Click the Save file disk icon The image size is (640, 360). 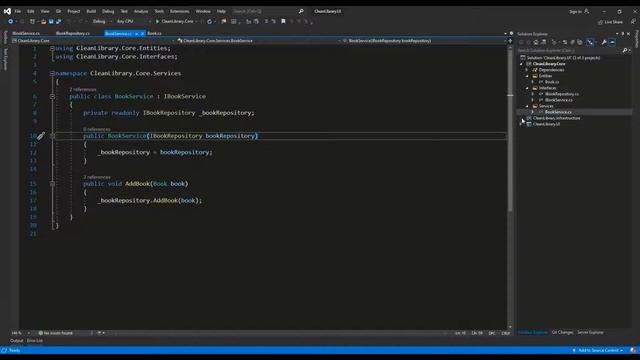click(51, 21)
